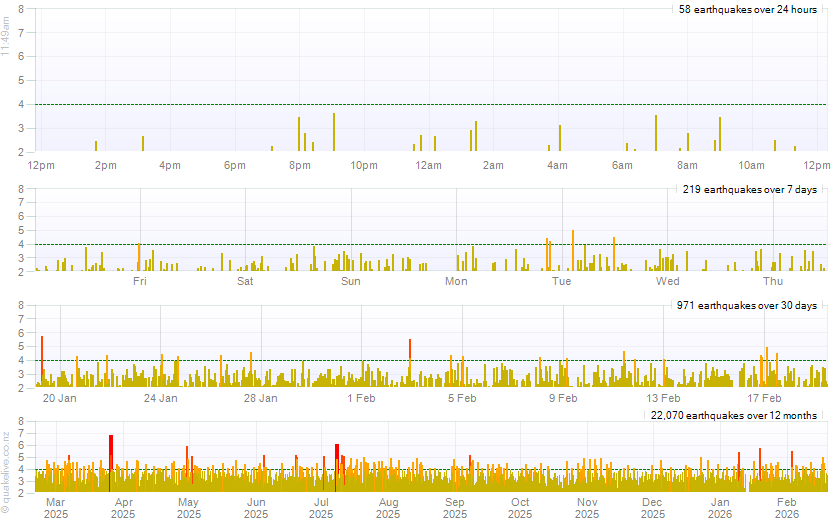
Task: Click the "58 earthquakes over 24 hours" label
Action: (x=748, y=9)
